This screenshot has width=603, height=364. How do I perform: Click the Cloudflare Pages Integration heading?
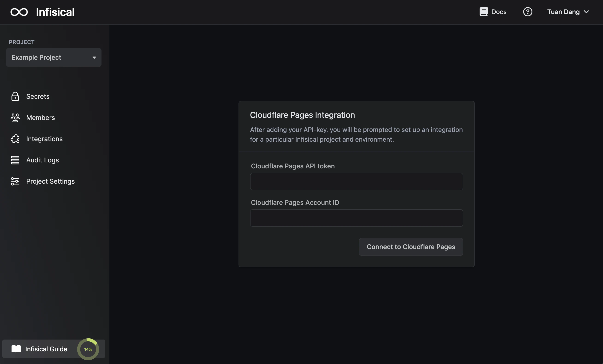pos(302,115)
